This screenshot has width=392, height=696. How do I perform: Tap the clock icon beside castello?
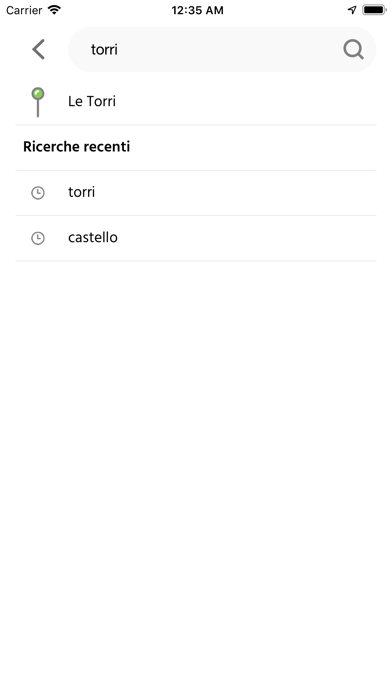[x=38, y=238]
